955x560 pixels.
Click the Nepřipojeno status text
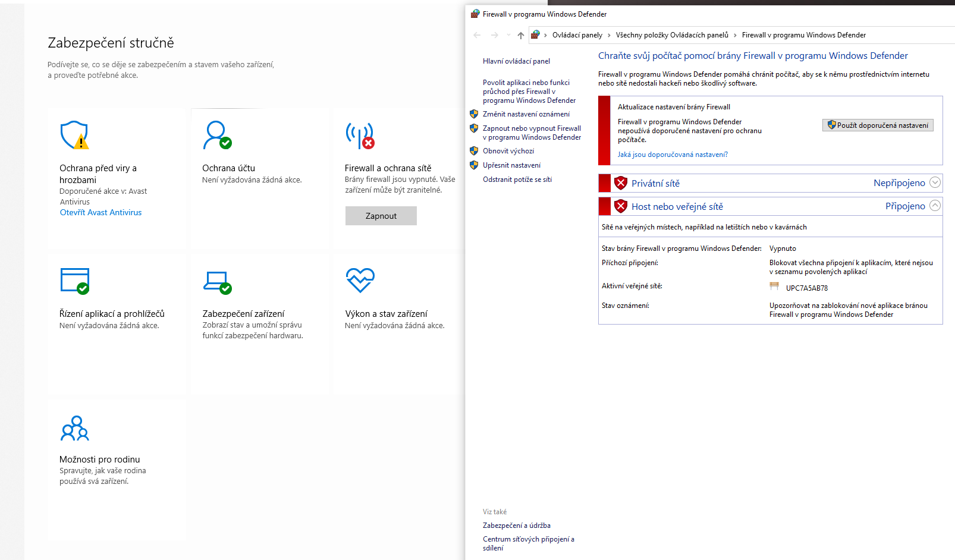click(899, 183)
